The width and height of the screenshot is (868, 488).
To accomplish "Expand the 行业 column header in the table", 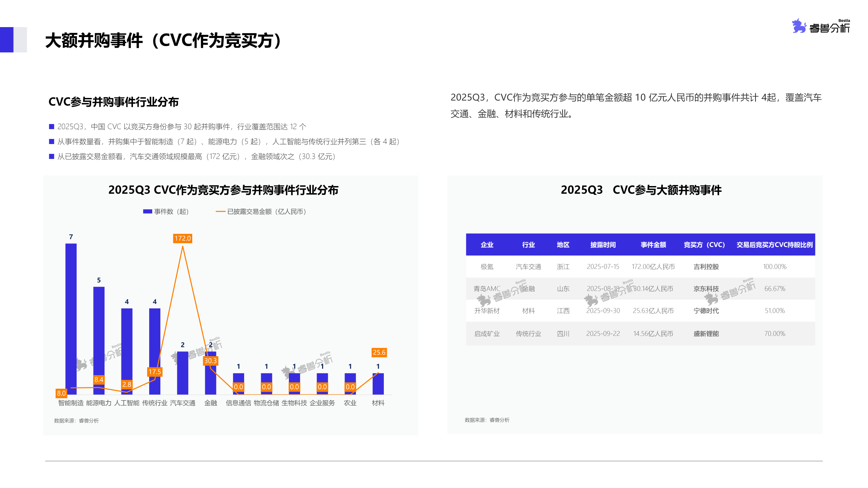I will click(529, 245).
